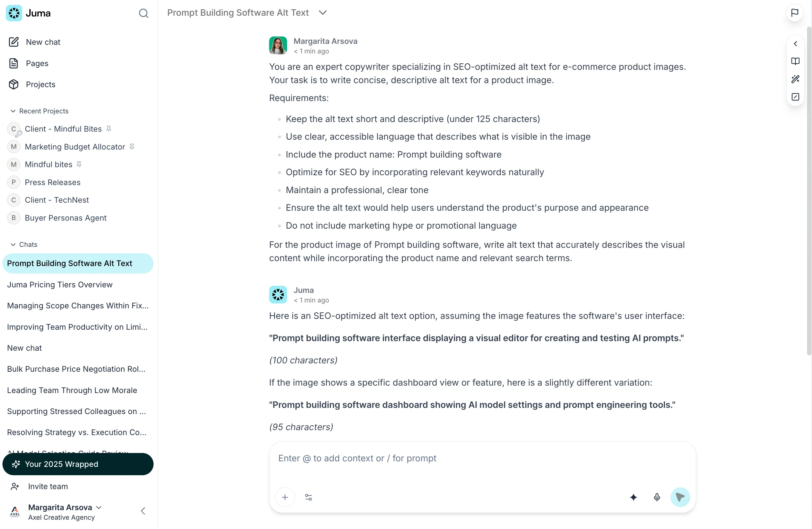
Task: Click the Your 2025 Wrapped button
Action: [78, 464]
